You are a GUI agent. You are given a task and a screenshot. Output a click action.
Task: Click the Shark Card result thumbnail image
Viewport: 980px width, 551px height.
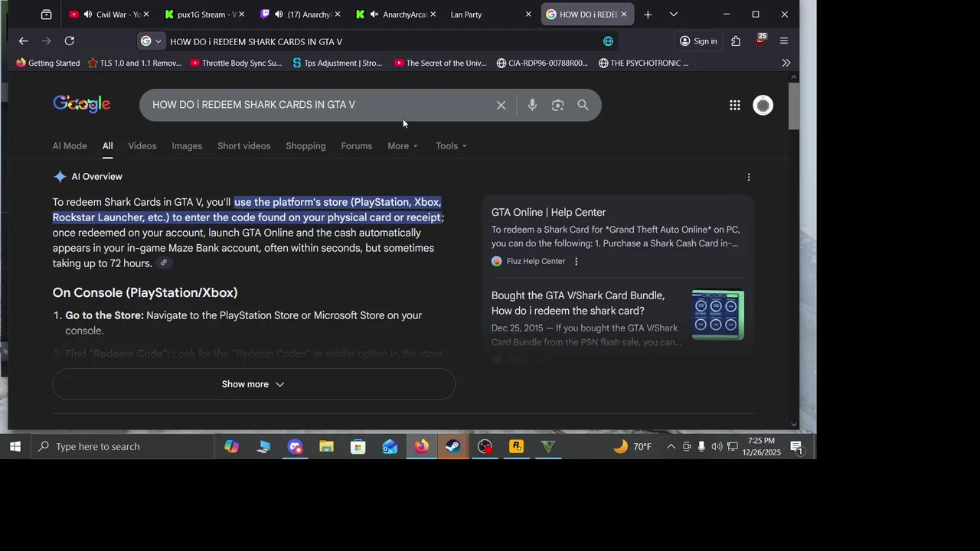tap(718, 315)
